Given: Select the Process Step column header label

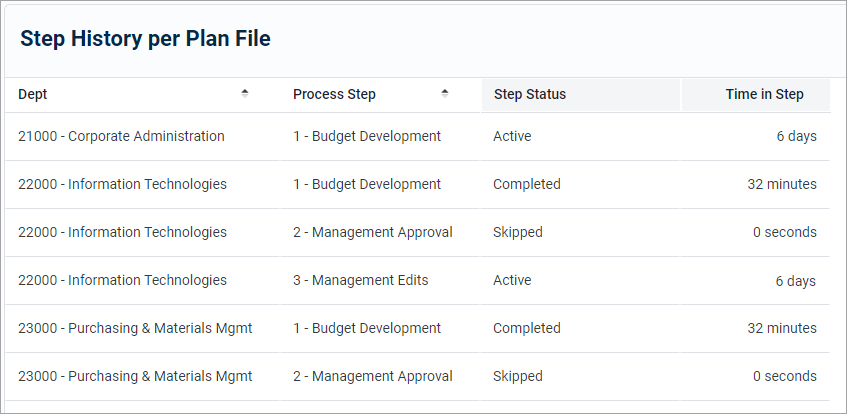Looking at the screenshot, I should (334, 95).
